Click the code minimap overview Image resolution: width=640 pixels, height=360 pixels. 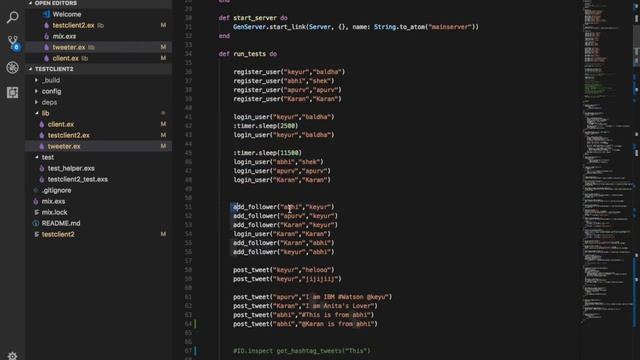click(607, 163)
